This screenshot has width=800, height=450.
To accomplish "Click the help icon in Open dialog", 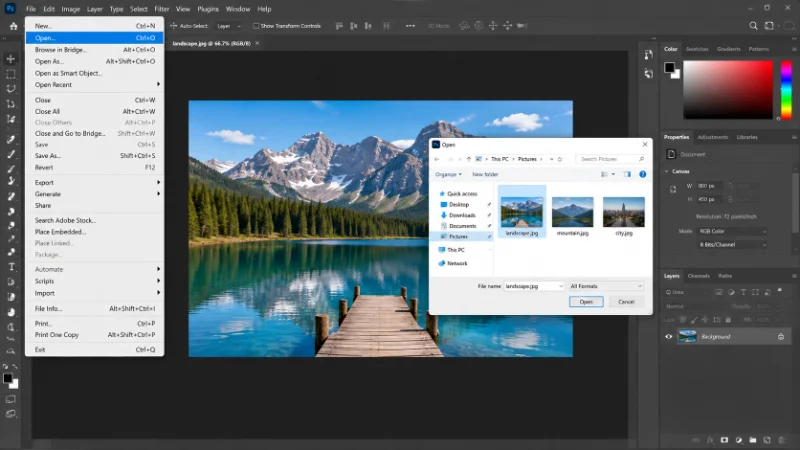I will click(642, 174).
